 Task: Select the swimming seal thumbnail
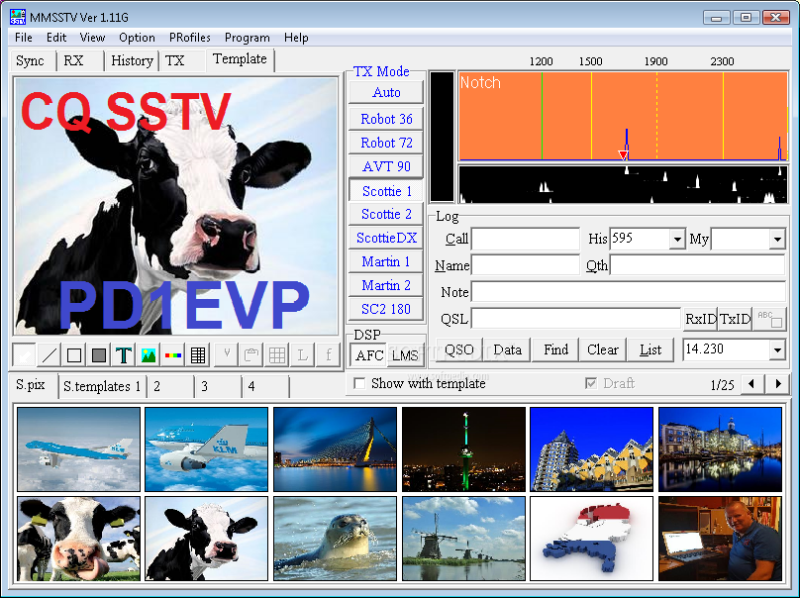click(x=335, y=538)
